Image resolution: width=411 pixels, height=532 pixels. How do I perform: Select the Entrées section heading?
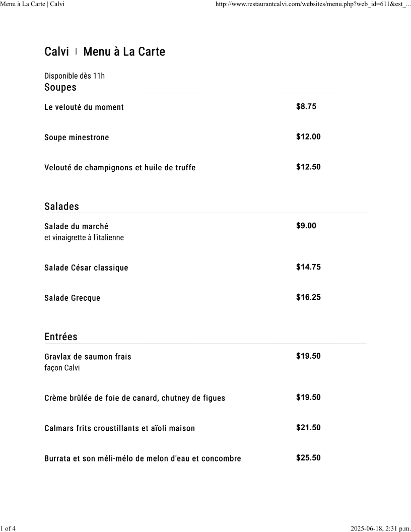coord(61,337)
